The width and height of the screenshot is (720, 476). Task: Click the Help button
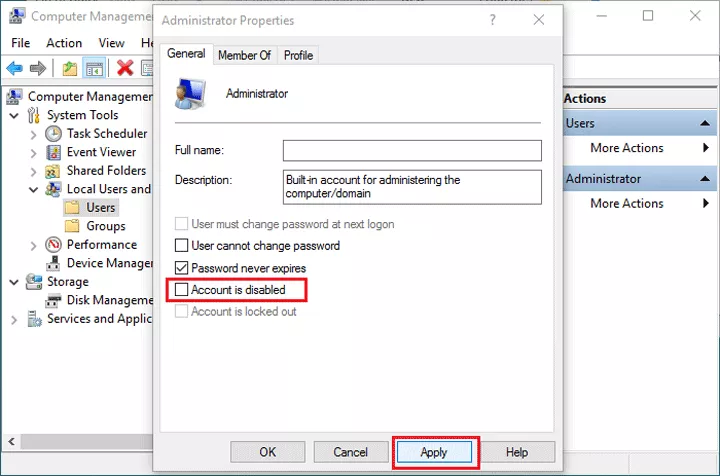click(517, 452)
